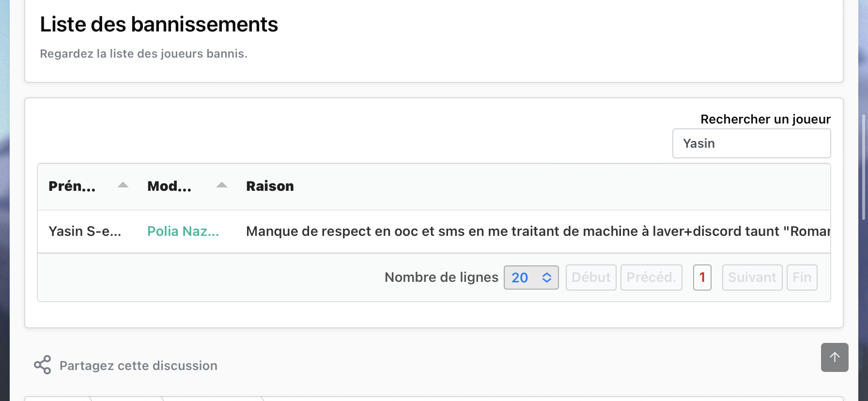Sort the table by the Prén... header
This screenshot has height=401, width=868.
(x=72, y=186)
